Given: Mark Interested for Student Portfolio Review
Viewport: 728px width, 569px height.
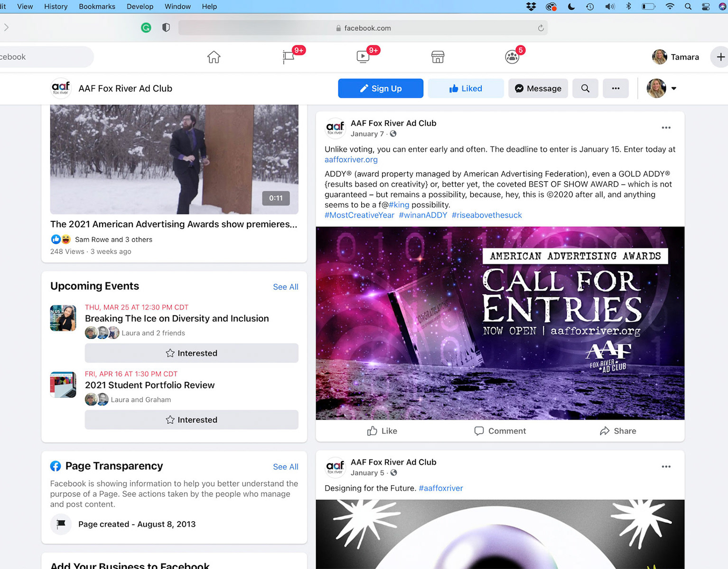Looking at the screenshot, I should pyautogui.click(x=192, y=420).
